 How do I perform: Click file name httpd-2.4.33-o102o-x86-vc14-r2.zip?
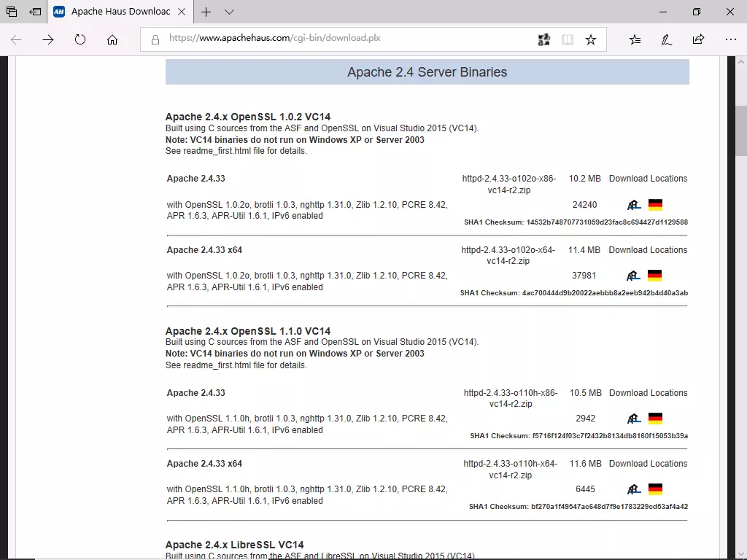[508, 184]
